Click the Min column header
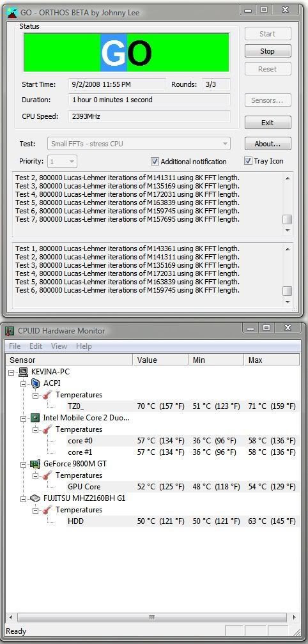 coord(215,360)
